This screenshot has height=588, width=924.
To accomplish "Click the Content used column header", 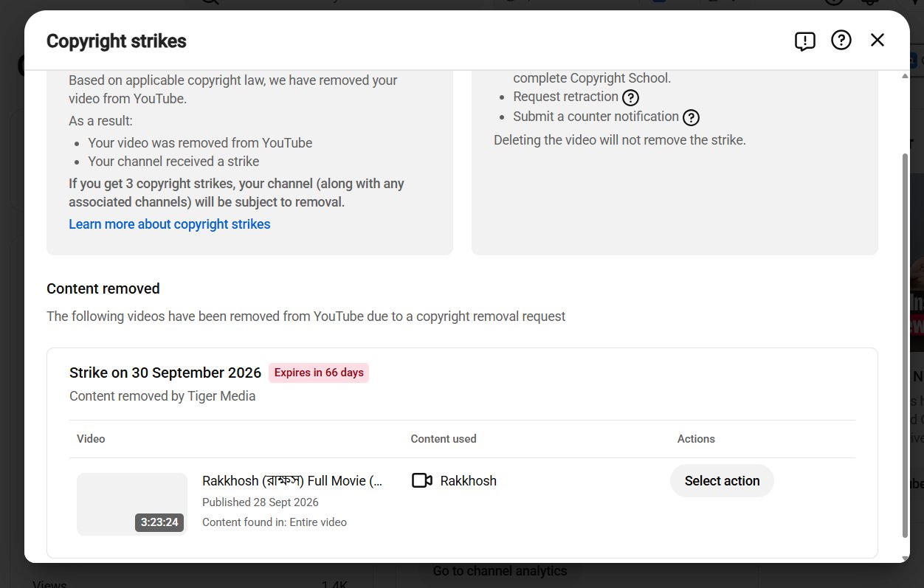I will [x=444, y=439].
